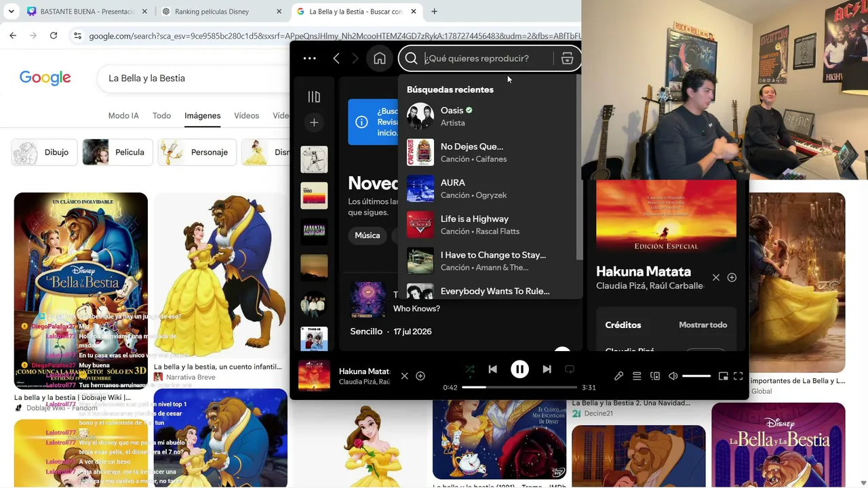Close the Ranking películas Disney tab
The image size is (868, 488).
click(x=279, y=12)
